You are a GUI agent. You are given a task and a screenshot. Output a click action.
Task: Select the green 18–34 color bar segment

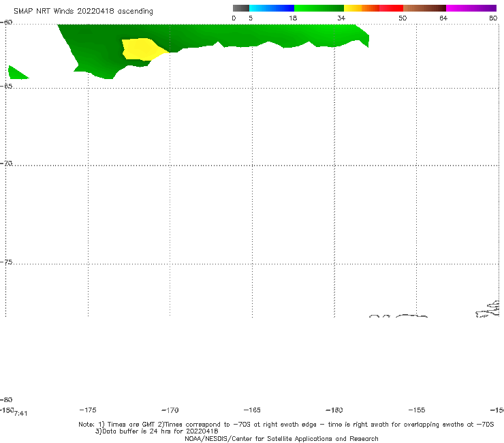pos(319,8)
